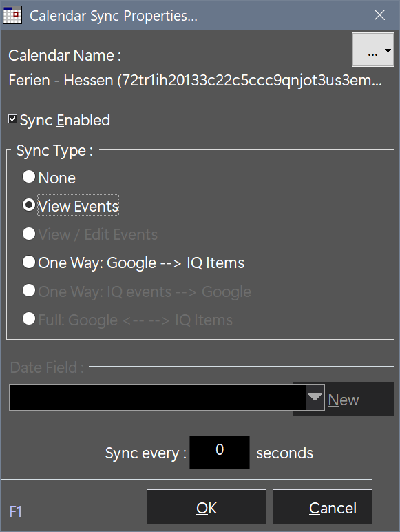Select Full: Google <-- --> IQ Items sync
The height and width of the screenshot is (532, 400).
point(29,318)
